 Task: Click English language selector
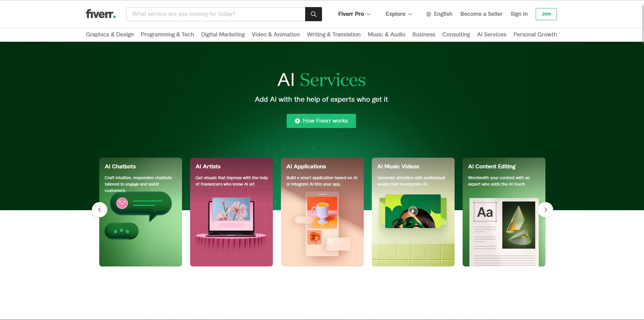(439, 14)
